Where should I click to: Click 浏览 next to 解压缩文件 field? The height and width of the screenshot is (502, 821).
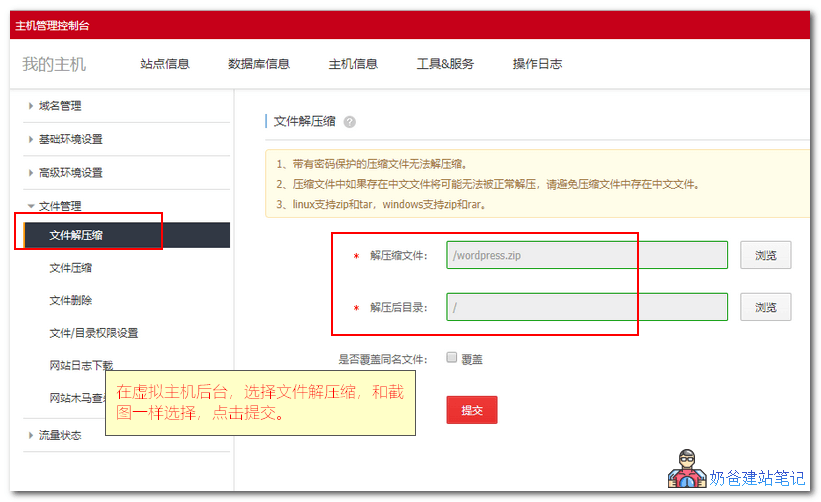click(x=765, y=255)
